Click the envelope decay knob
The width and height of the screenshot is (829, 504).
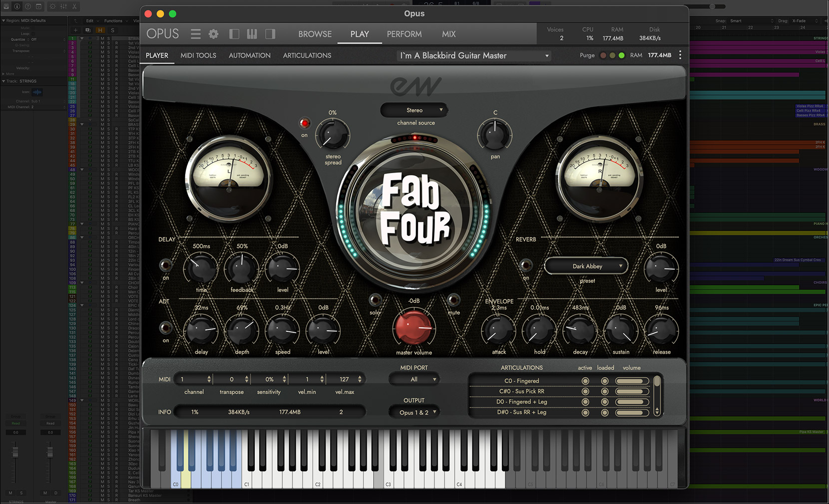(x=580, y=330)
